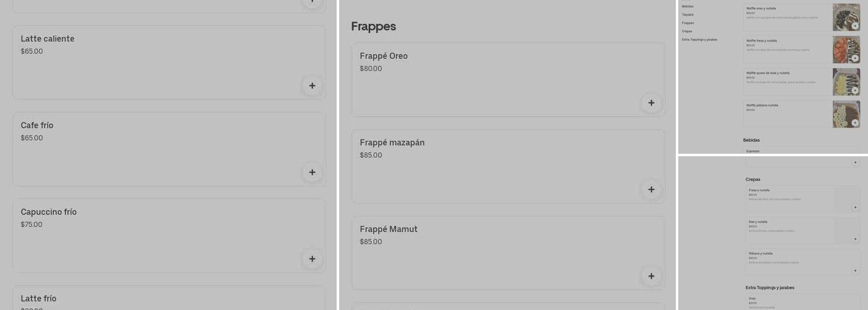Add Frappé Oreo to the order
This screenshot has width=868, height=310.
[651, 103]
